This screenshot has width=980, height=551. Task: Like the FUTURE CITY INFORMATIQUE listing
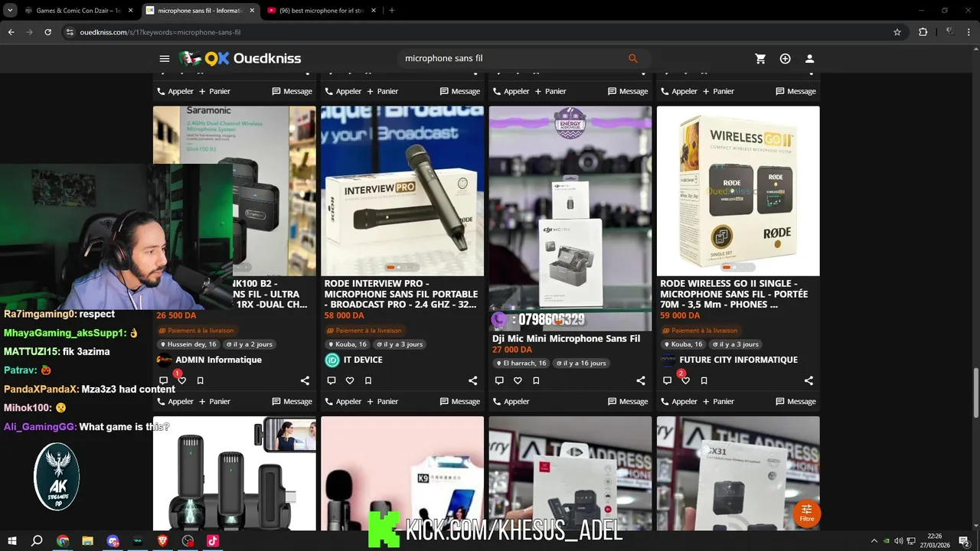click(685, 380)
